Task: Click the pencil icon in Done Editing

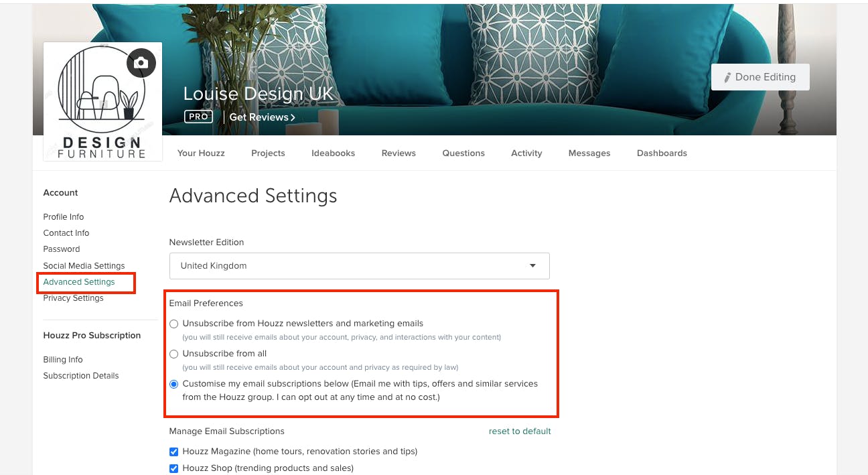Action: click(x=727, y=78)
